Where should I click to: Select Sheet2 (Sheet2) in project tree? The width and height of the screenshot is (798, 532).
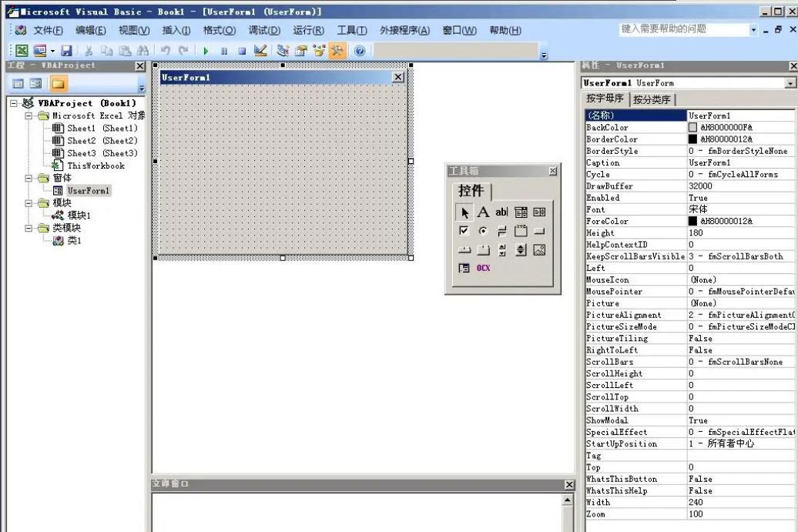coord(102,141)
